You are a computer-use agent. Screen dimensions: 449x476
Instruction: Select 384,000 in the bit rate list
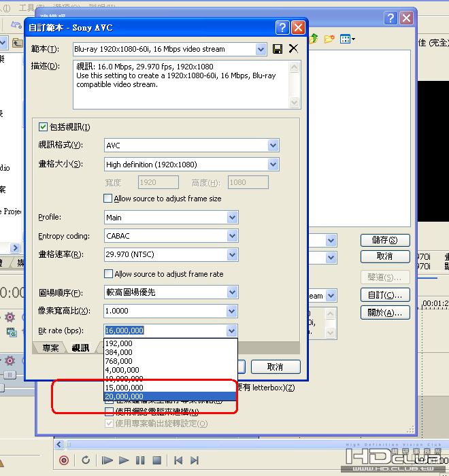[171, 352]
